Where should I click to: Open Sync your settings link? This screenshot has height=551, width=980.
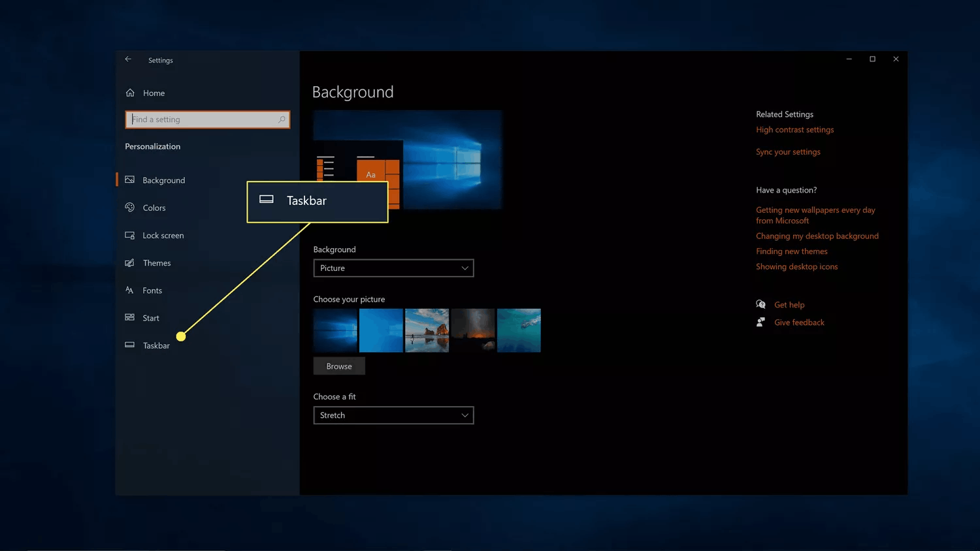point(788,151)
